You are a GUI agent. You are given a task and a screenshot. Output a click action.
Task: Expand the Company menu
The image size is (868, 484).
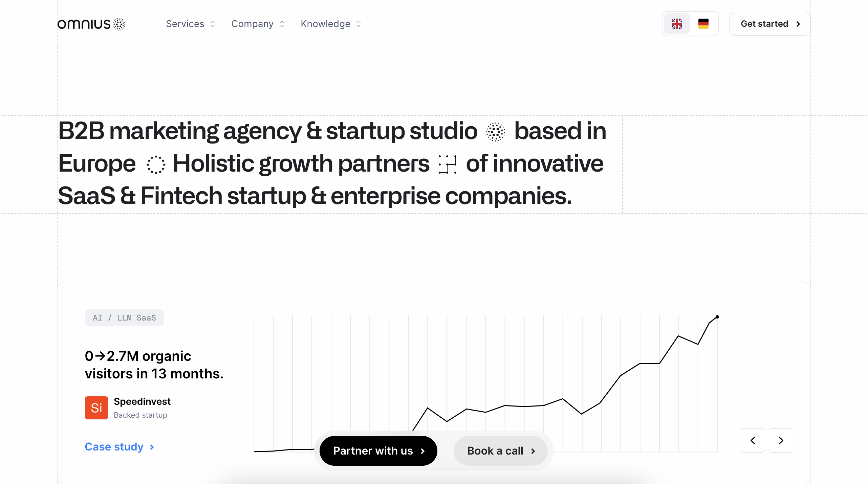pyautogui.click(x=258, y=24)
